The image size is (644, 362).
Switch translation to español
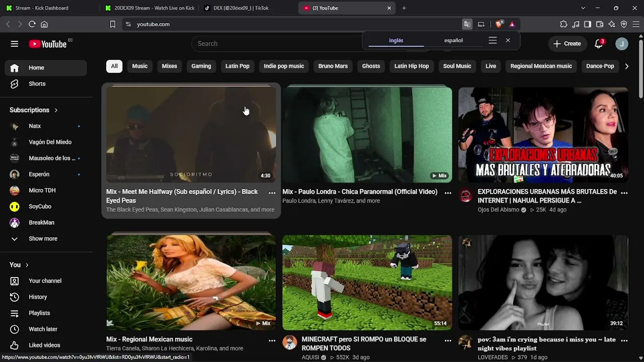(453, 41)
